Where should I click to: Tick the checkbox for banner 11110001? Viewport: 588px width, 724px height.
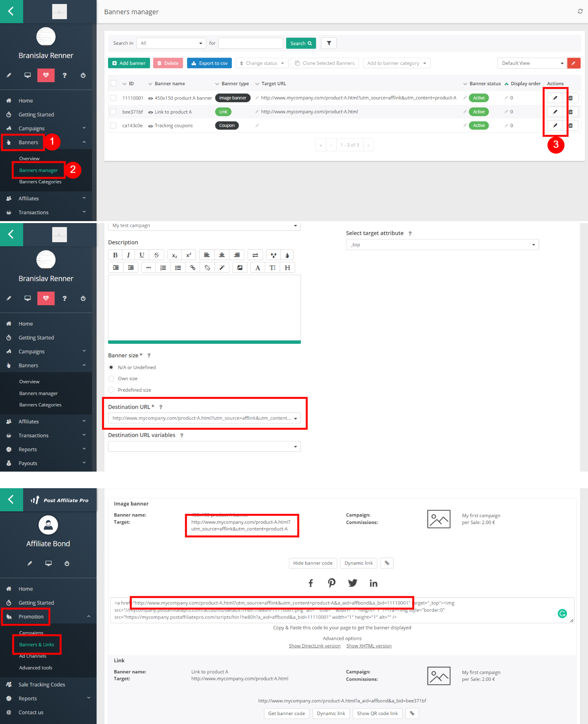[113, 98]
